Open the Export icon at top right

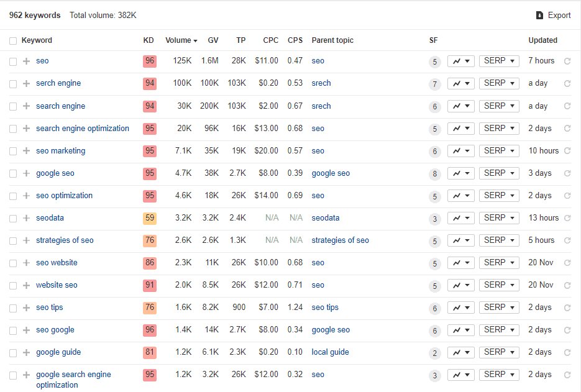coord(551,15)
